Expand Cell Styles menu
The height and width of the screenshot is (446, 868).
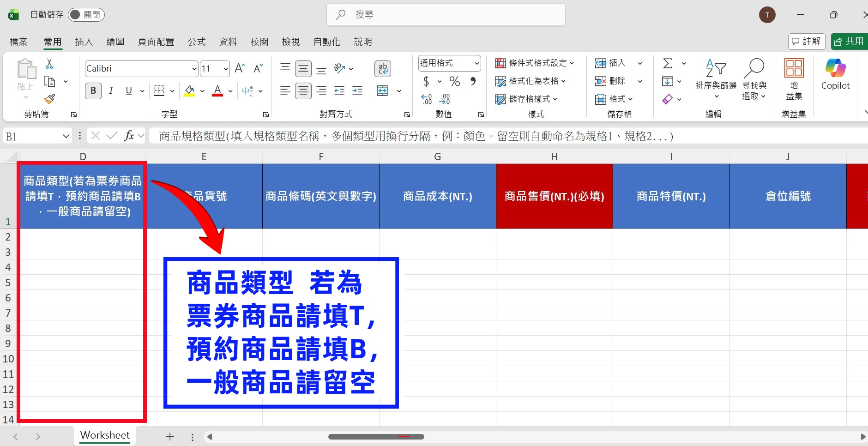(526, 99)
